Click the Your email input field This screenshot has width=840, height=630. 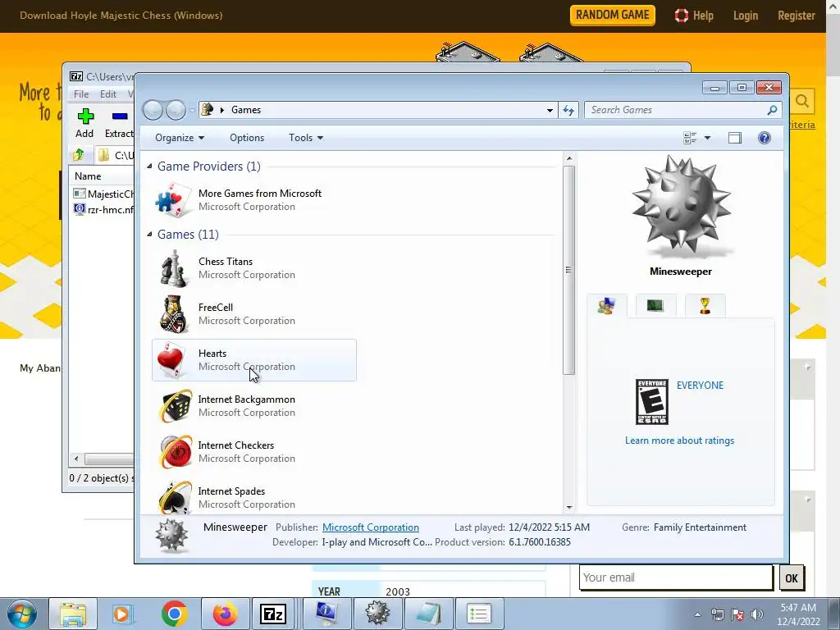pos(676,577)
